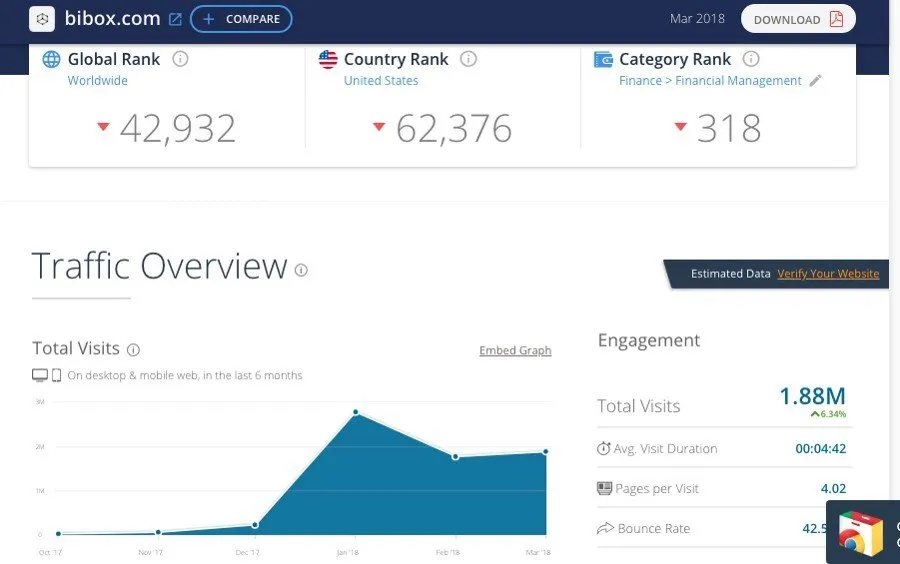Open the Traffic Overview info icon

pyautogui.click(x=301, y=270)
